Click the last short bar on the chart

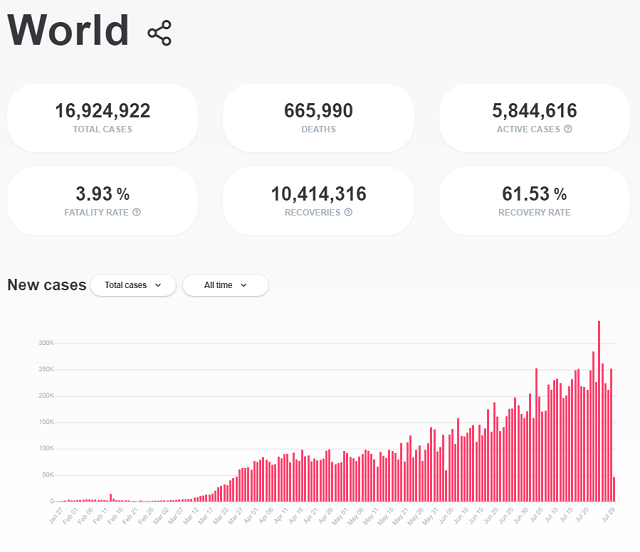tap(614, 489)
